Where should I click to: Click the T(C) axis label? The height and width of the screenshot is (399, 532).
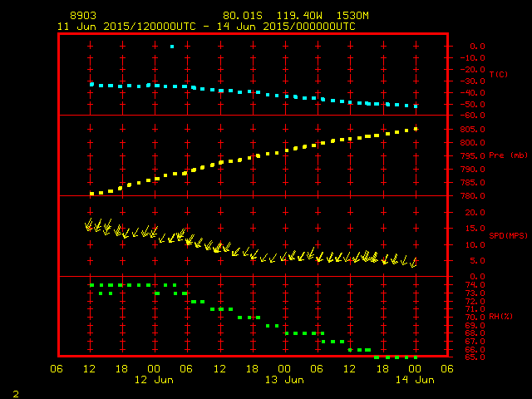[x=499, y=74]
